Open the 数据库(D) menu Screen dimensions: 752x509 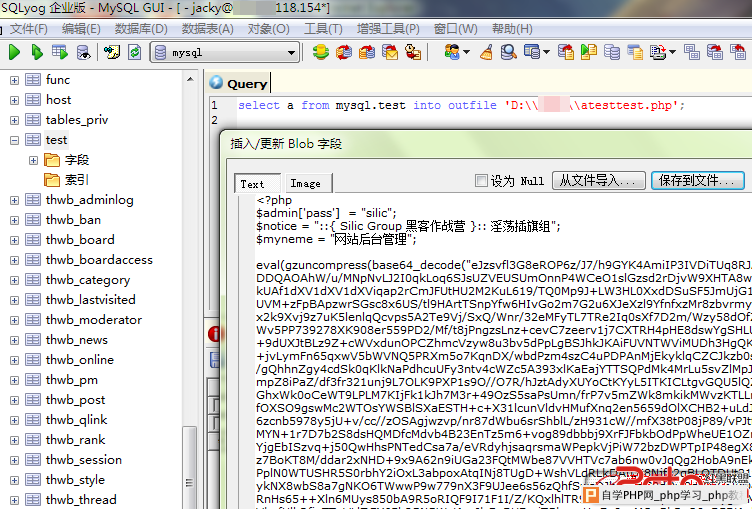(141, 29)
